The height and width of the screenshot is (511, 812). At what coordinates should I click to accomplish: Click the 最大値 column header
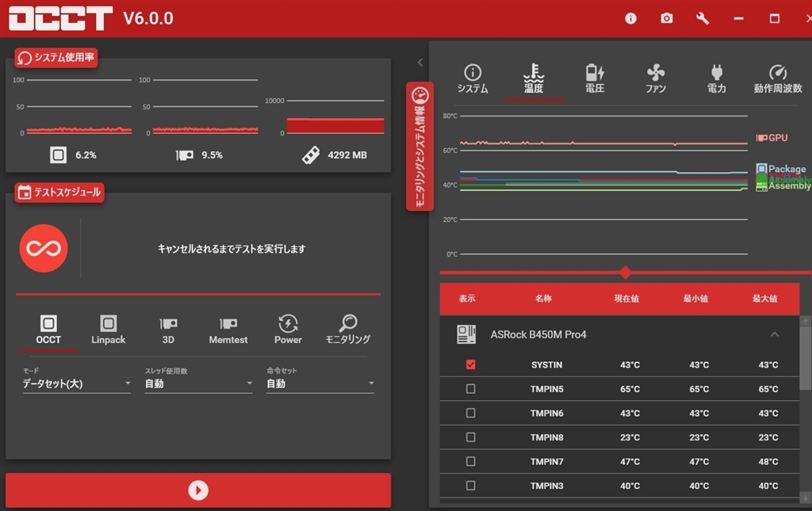click(765, 299)
